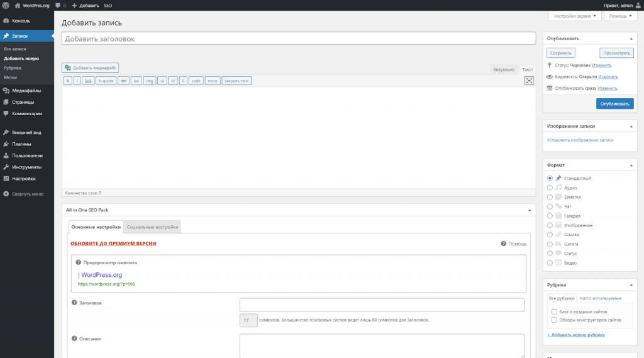Switch editor to Визуально tab
This screenshot has height=358, width=644.
click(x=504, y=69)
